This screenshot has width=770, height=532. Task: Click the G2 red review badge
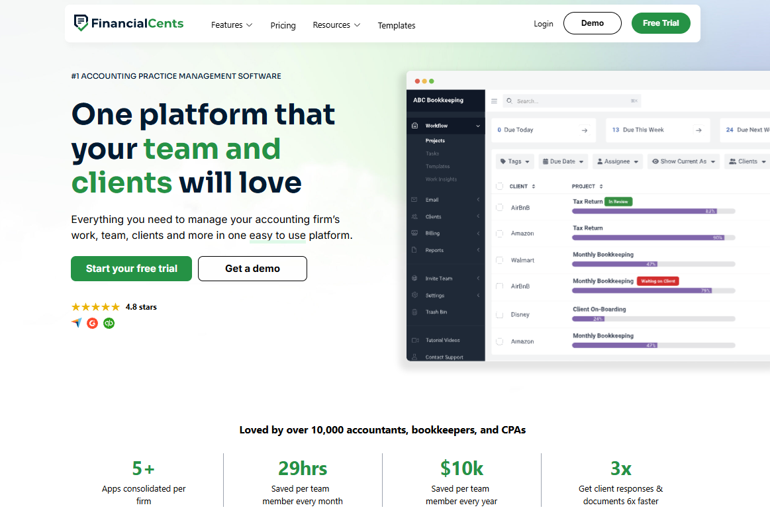93,323
